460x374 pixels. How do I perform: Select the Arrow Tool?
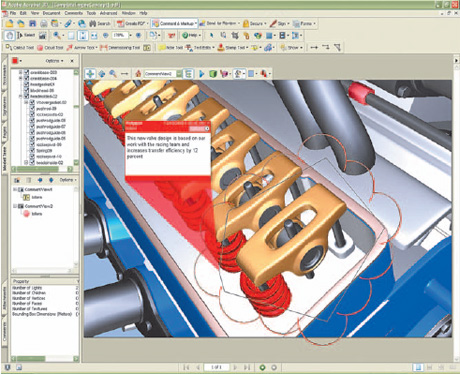tap(82, 48)
